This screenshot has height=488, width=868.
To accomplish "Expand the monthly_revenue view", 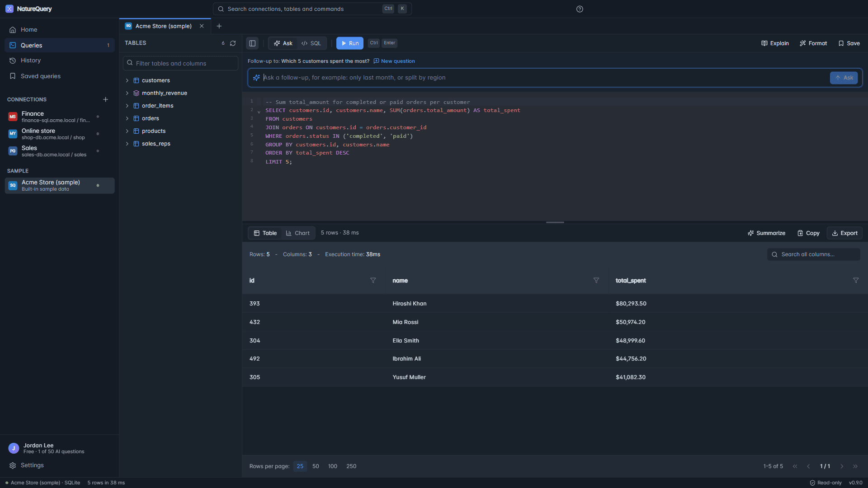I will [127, 93].
